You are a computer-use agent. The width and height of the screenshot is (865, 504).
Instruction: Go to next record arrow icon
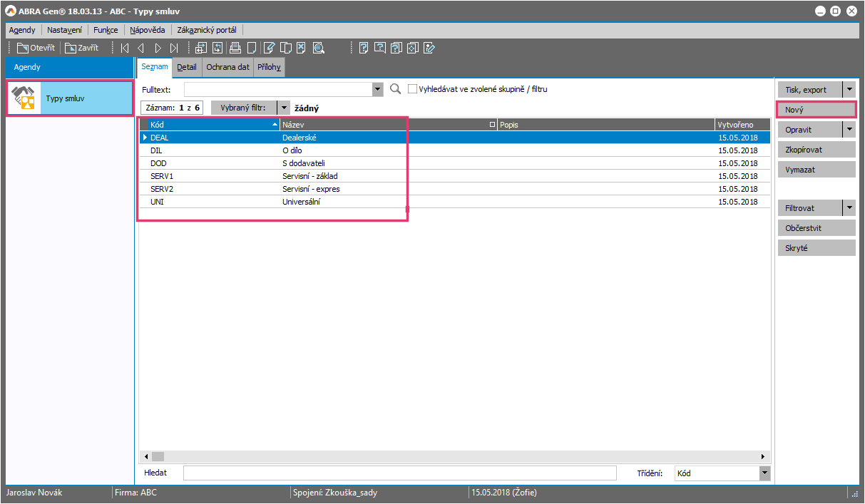tap(158, 48)
